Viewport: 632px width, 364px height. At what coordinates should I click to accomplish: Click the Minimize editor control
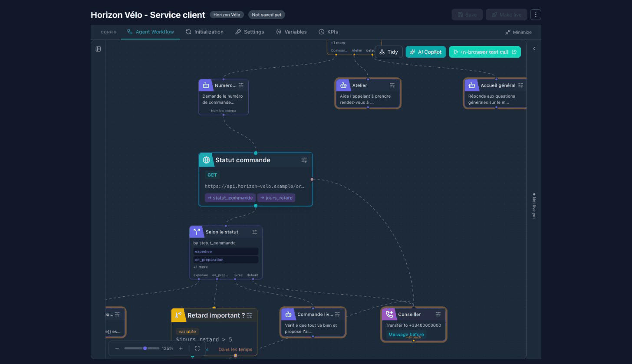coord(519,32)
